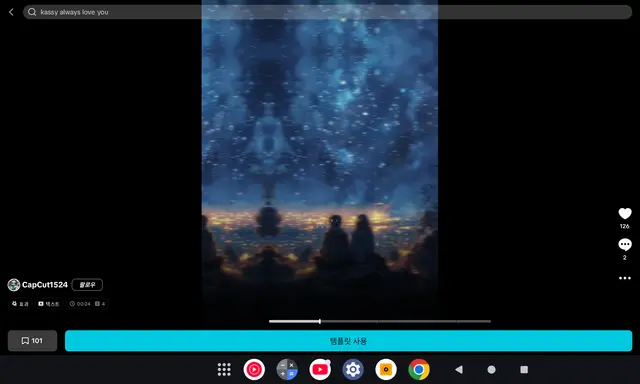This screenshot has height=384, width=640.
Task: Select the 효과 effects tag
Action: [x=20, y=304]
